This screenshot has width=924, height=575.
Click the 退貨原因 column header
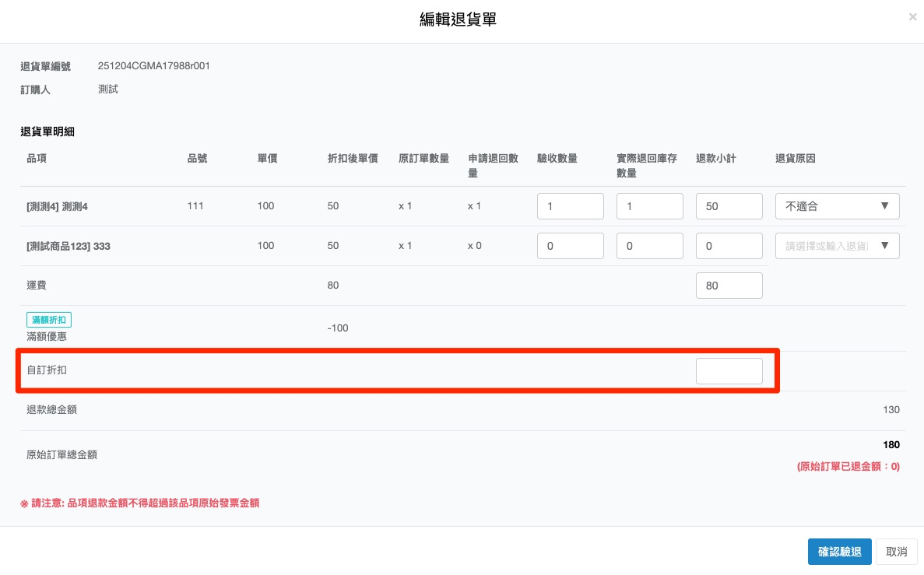coord(795,159)
